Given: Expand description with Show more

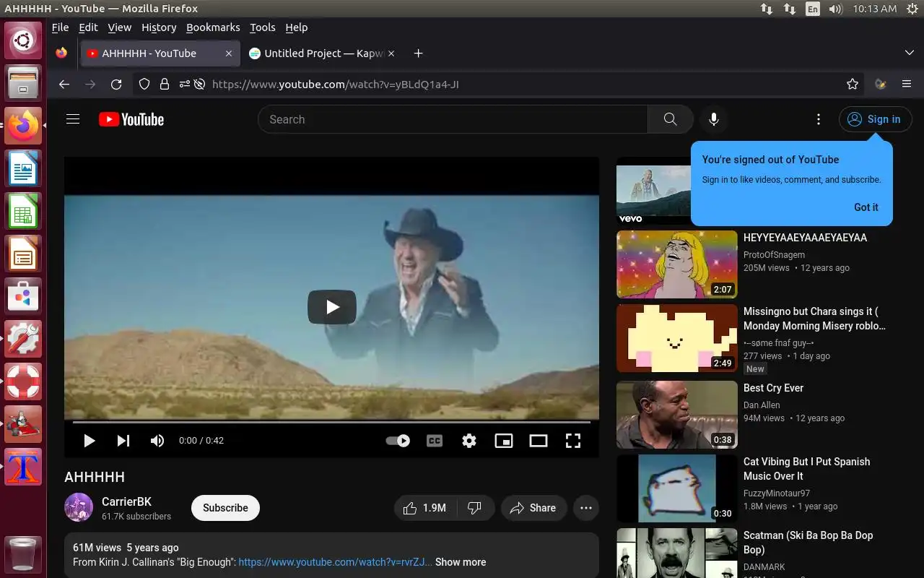Looking at the screenshot, I should pos(461,562).
